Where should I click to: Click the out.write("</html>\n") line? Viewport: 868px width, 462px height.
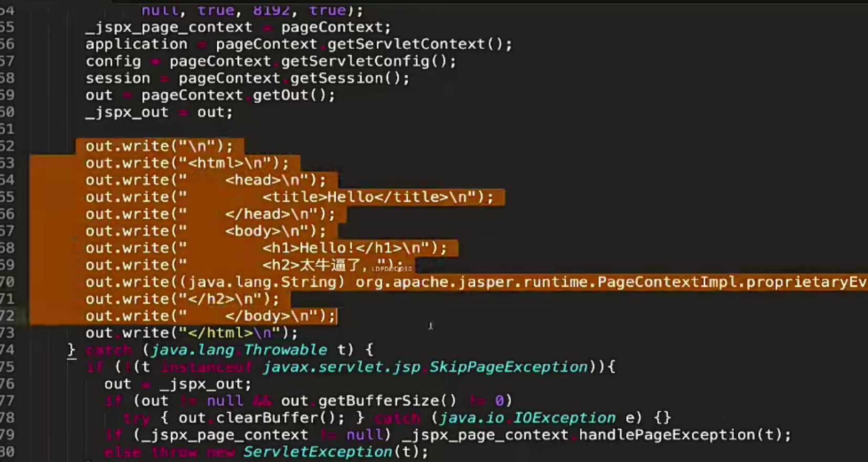pyautogui.click(x=192, y=333)
